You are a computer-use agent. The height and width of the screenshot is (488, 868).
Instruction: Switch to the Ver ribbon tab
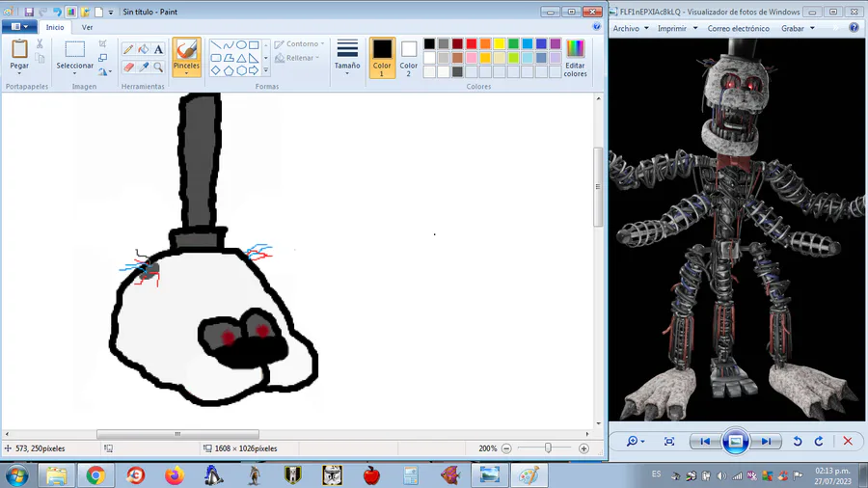pyautogui.click(x=87, y=27)
